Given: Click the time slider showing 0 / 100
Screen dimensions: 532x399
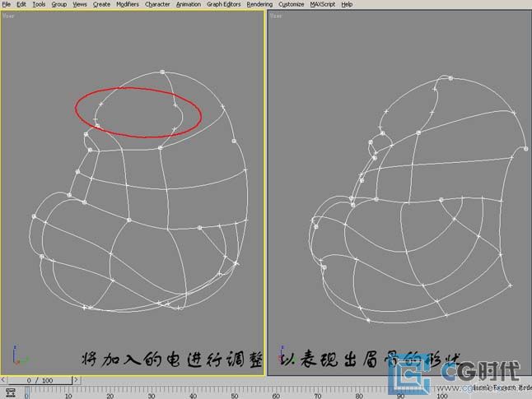Looking at the screenshot, I should tap(40, 380).
